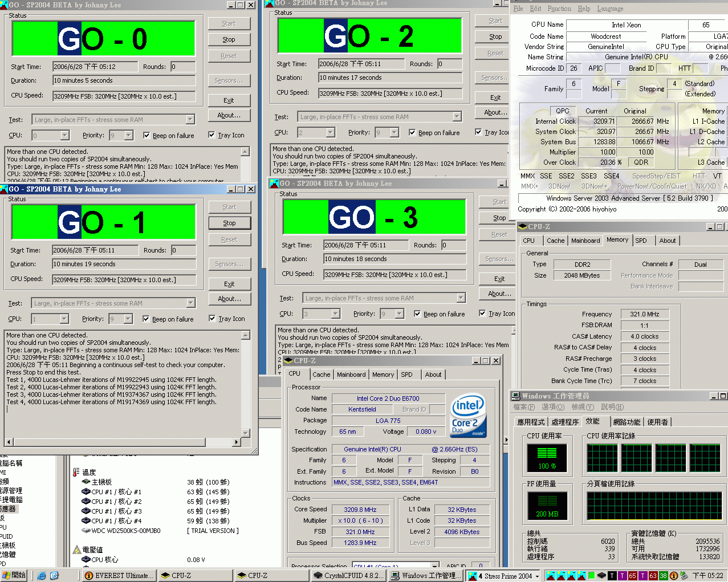Open the Stress Prime 2004 taskbar group
The width and height of the screenshot is (728, 582).
(503, 576)
